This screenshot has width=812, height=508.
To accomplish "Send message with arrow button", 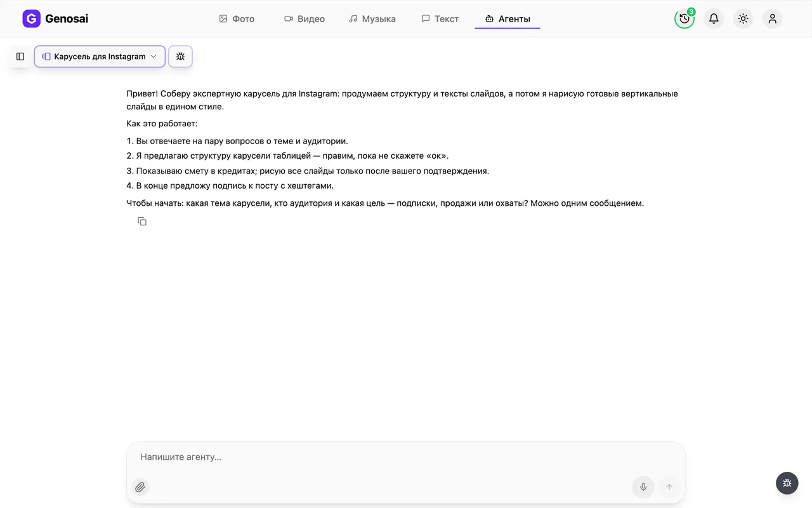I will tap(669, 487).
